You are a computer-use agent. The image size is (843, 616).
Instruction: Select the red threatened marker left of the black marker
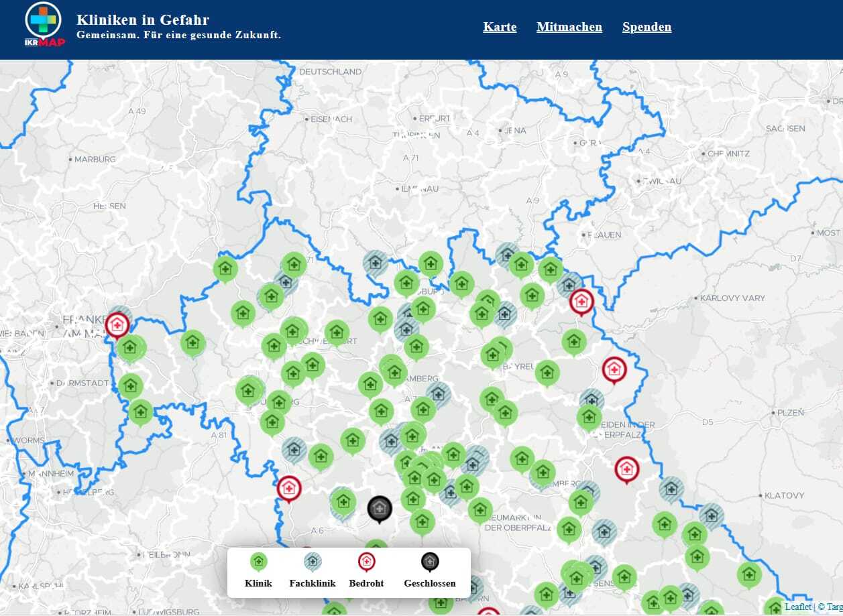(289, 488)
